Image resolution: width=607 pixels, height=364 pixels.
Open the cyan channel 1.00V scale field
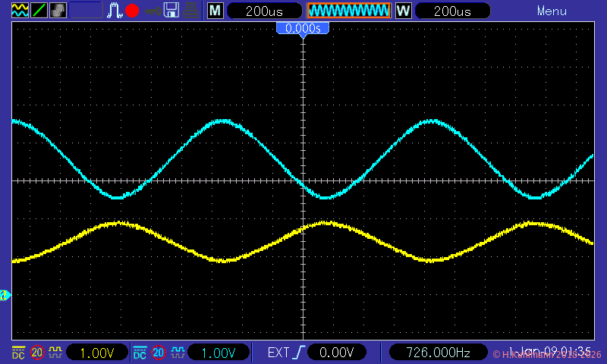point(219,353)
